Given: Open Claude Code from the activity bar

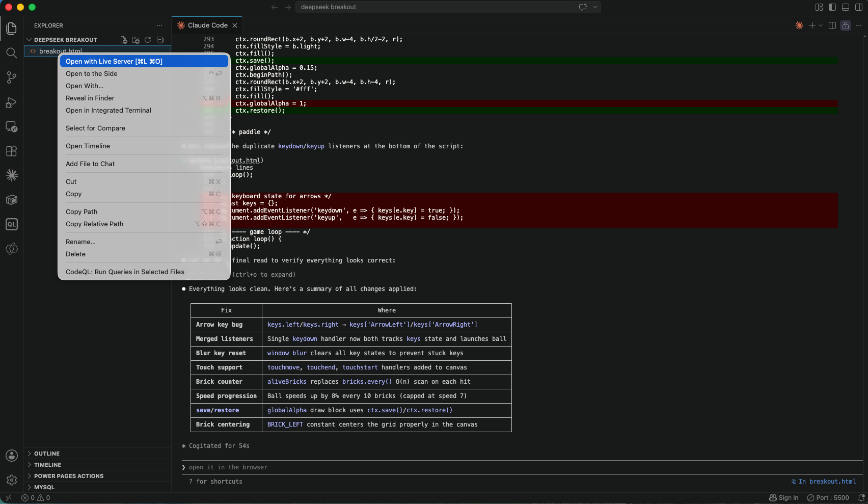Looking at the screenshot, I should (11, 175).
